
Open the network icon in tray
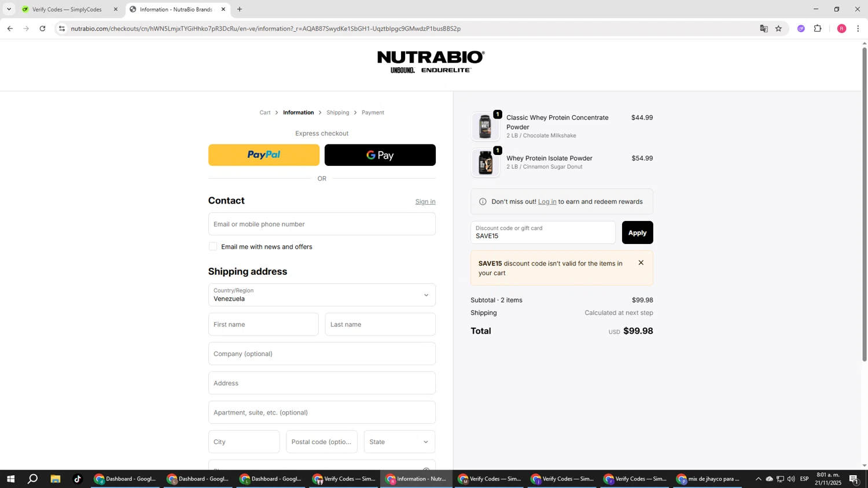(x=780, y=479)
